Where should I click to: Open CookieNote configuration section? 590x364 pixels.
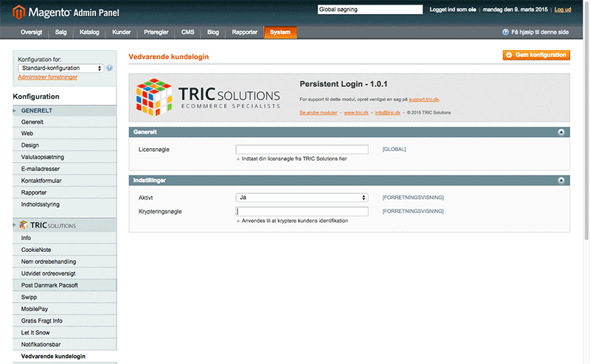click(x=36, y=250)
